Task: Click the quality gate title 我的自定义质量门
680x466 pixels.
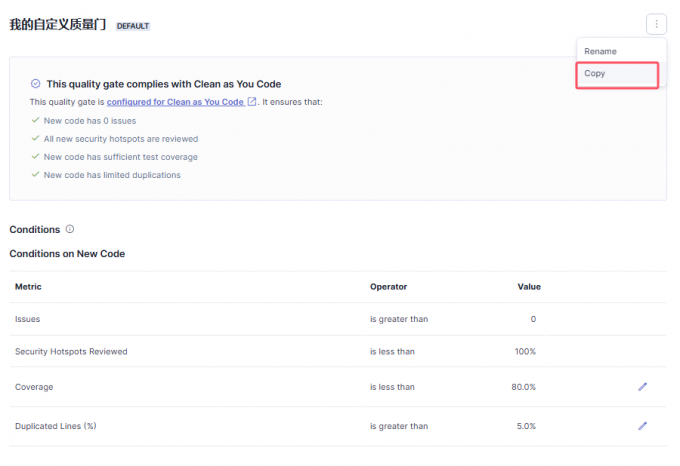Action: point(58,25)
